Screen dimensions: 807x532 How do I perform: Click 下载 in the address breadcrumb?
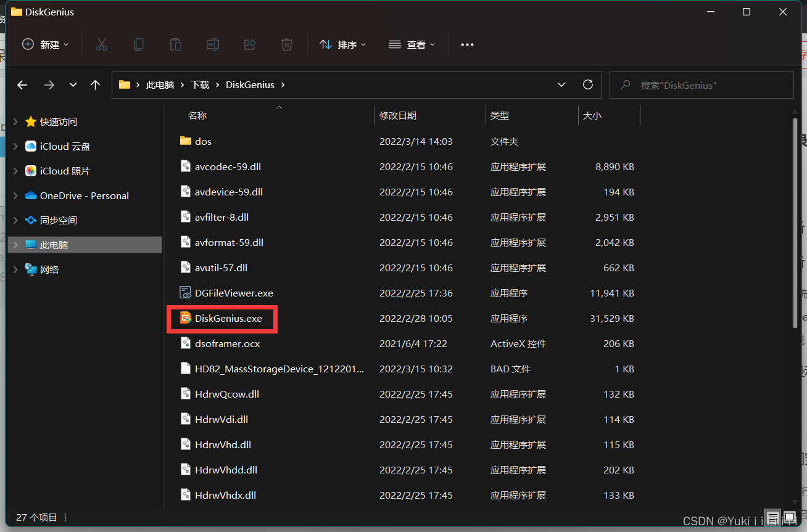point(200,85)
